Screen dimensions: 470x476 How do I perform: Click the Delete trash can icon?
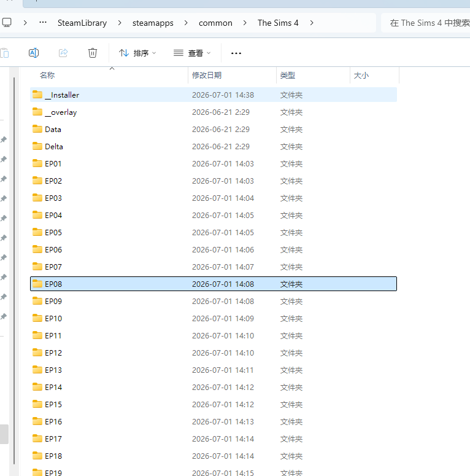(93, 53)
